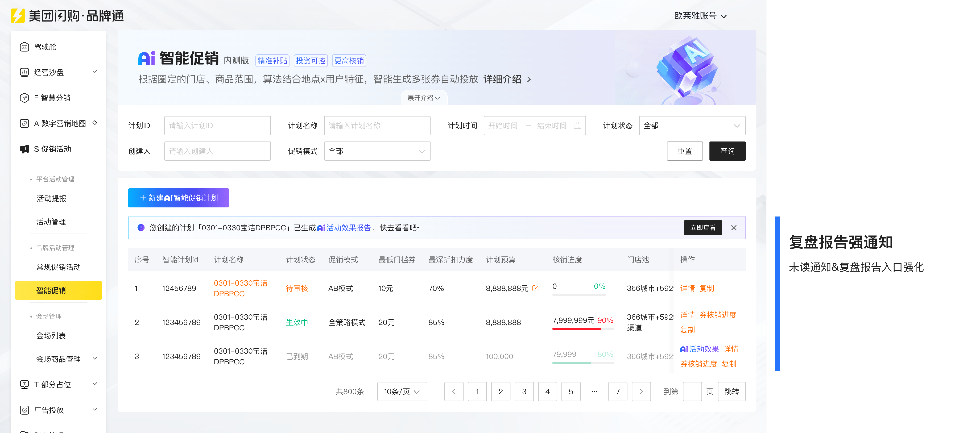Click the 待审核 status text
This screenshot has height=433, width=980.
point(297,289)
